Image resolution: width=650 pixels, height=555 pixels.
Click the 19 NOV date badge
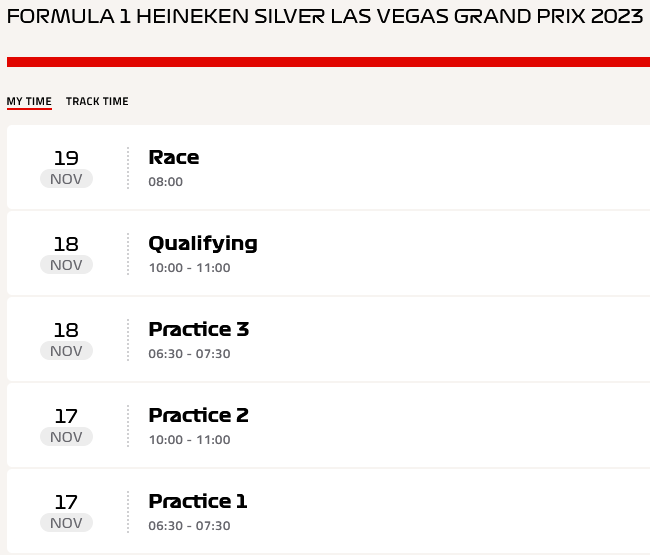(66, 168)
